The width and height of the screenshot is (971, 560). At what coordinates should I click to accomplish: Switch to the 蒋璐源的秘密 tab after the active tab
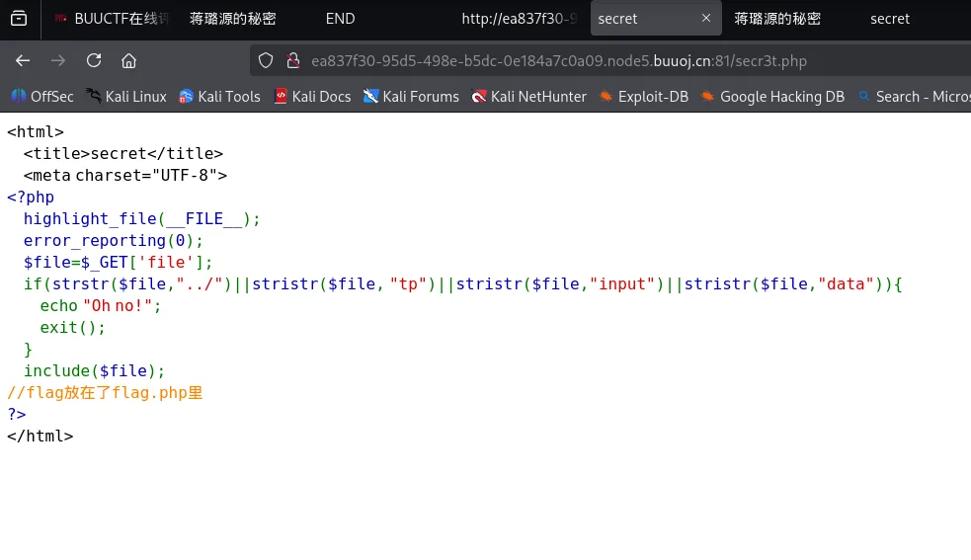point(777,19)
